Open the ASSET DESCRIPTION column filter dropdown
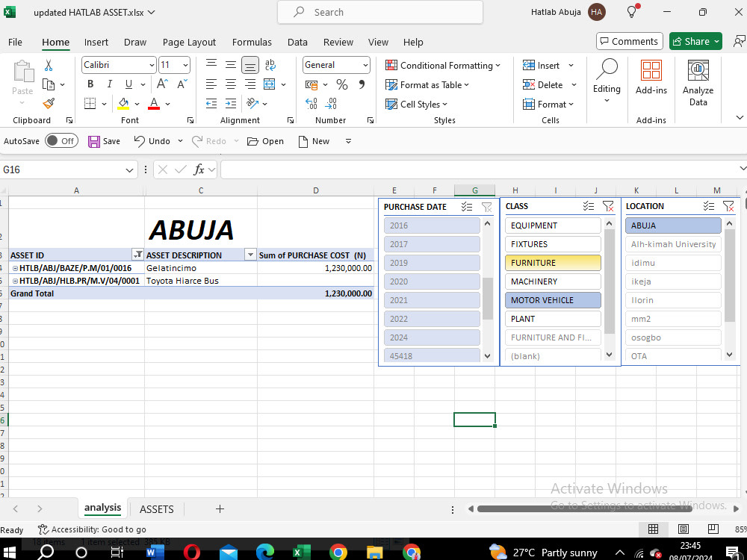Screen dimensions: 747x560 249,255
